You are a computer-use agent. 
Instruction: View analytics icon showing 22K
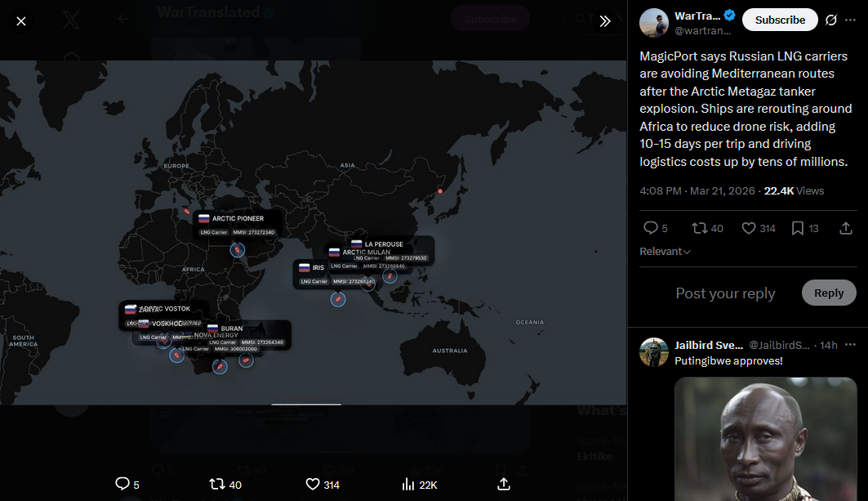[x=420, y=485]
